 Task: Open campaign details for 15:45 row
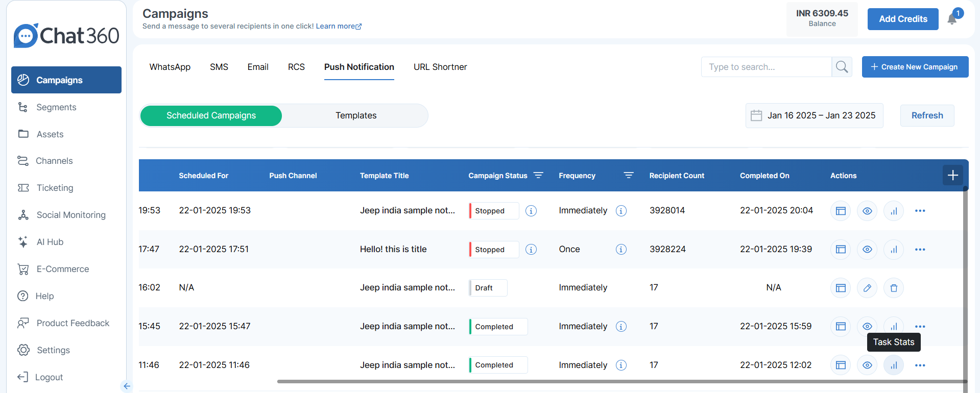click(841, 327)
